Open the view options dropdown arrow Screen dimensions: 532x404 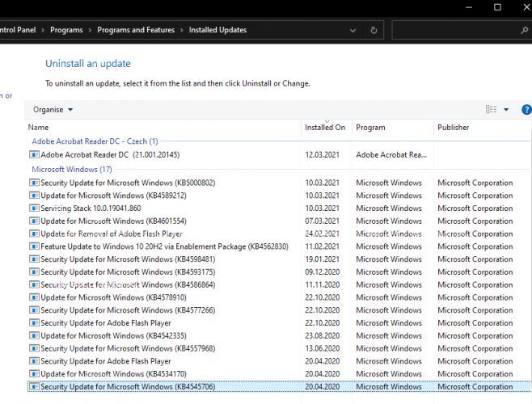tap(506, 110)
